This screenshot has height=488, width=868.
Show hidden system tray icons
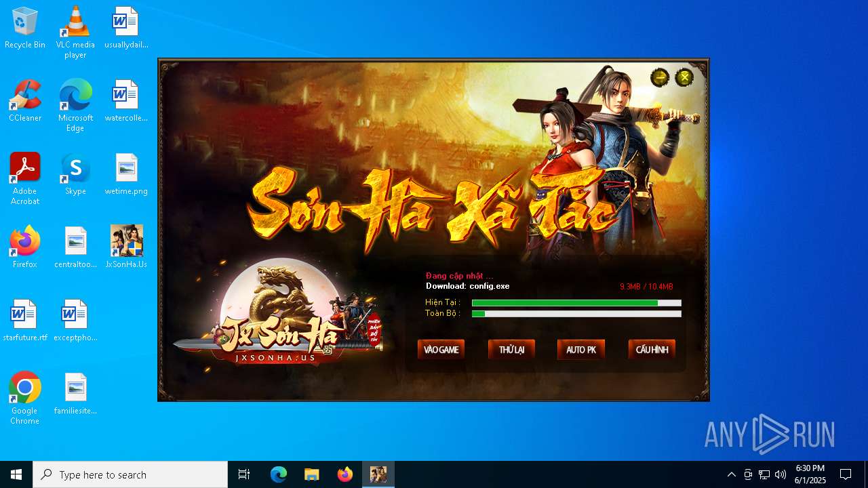[x=731, y=474]
